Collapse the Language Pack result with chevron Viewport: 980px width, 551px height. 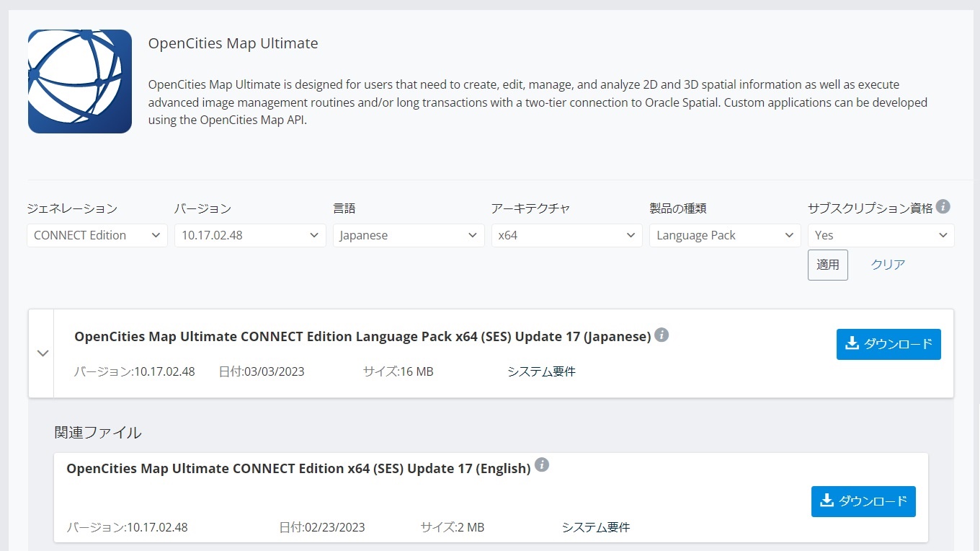coord(43,353)
